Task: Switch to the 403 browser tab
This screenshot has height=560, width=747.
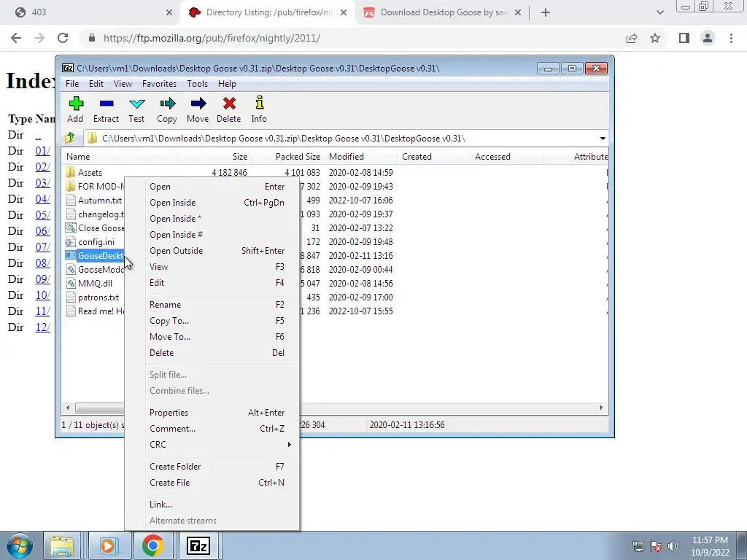Action: click(93, 12)
